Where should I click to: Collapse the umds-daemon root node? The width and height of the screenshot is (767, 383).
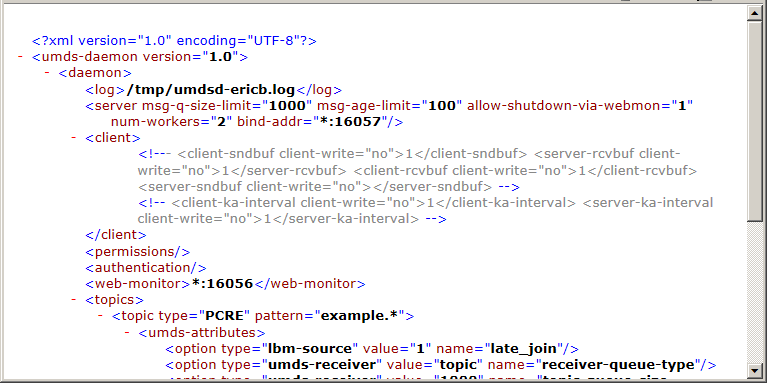[x=21, y=57]
